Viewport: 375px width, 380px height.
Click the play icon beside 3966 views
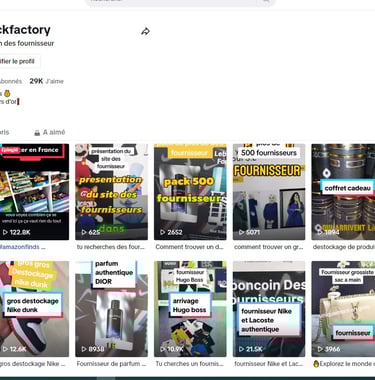(320, 349)
